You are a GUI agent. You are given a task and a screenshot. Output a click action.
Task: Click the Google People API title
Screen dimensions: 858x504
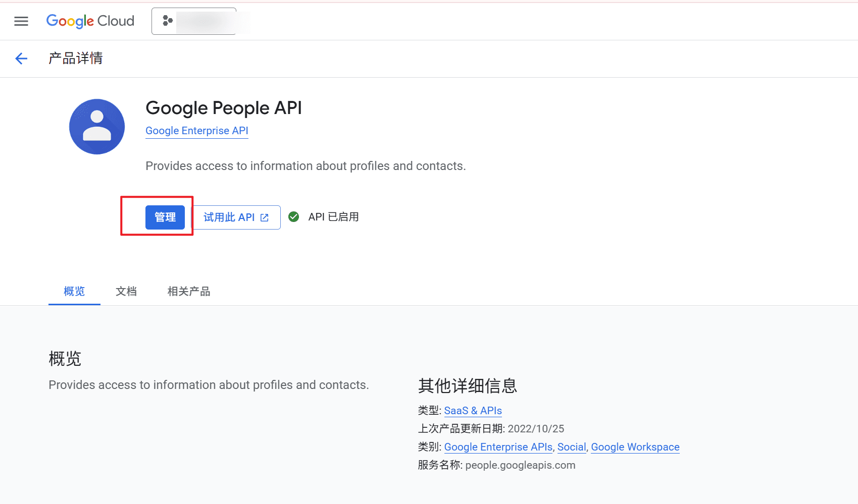click(x=223, y=108)
